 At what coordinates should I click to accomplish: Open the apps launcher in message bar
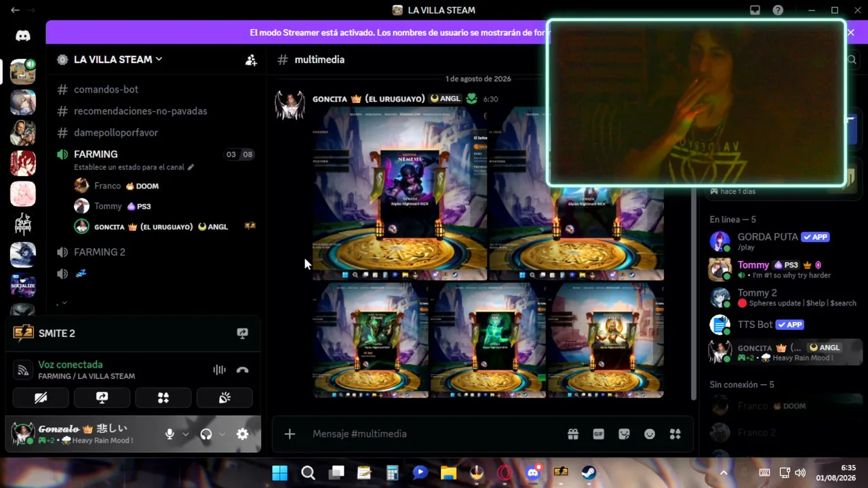tap(675, 434)
